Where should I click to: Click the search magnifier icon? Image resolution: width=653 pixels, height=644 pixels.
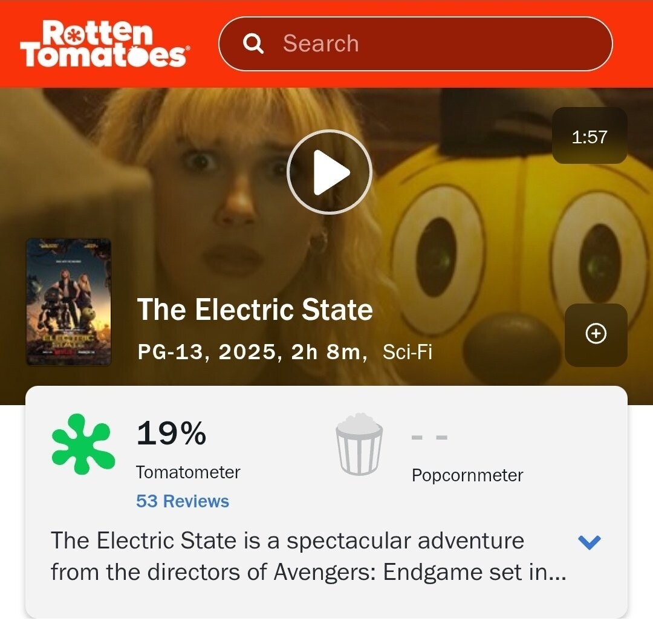[253, 44]
